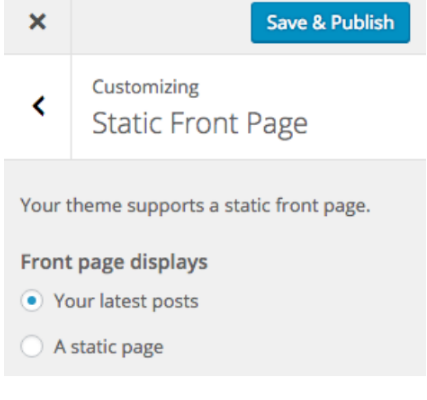Click the 'Customizing' breadcrumb text

pyautogui.click(x=146, y=88)
